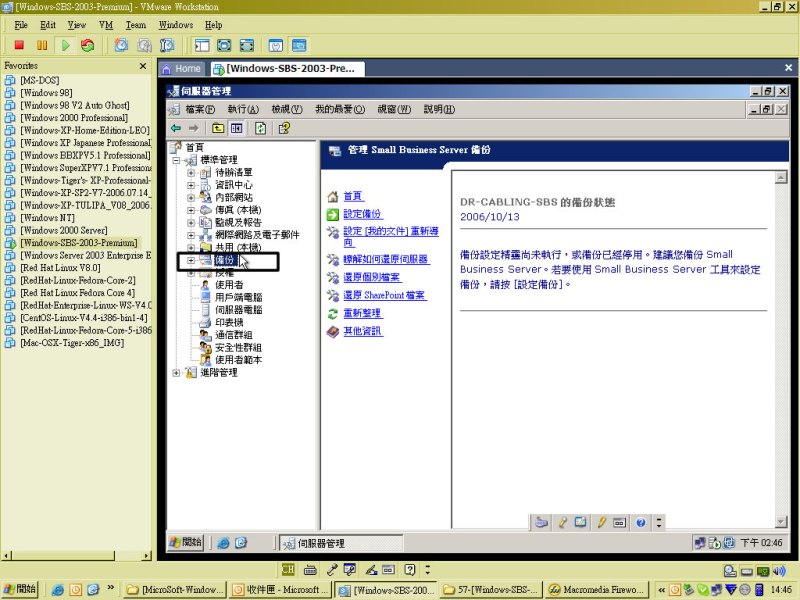Select the 使用者 tree item
The width and height of the screenshot is (800, 600).
229,285
